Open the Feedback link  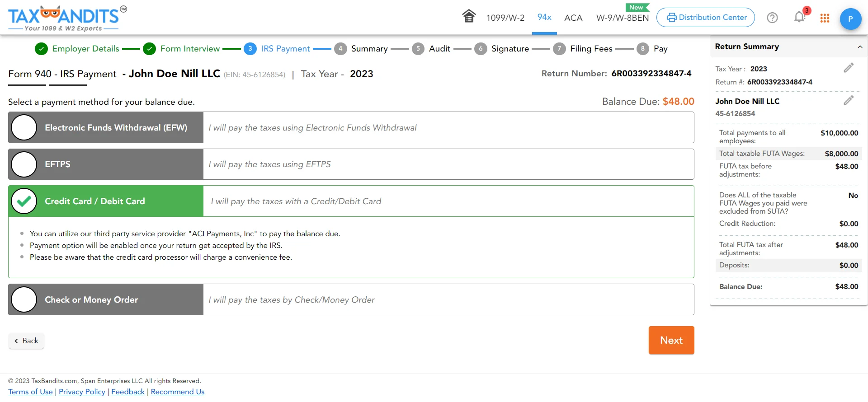point(128,392)
